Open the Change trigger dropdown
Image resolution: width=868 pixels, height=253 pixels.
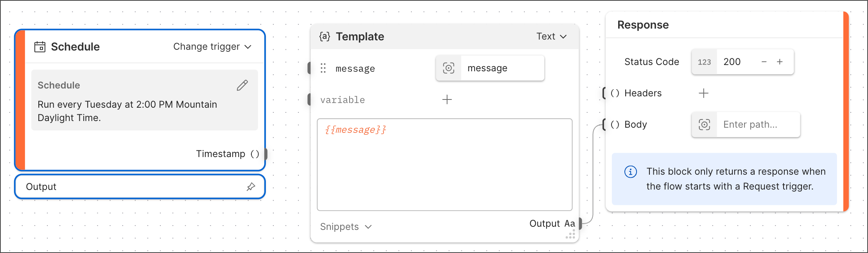(x=212, y=47)
